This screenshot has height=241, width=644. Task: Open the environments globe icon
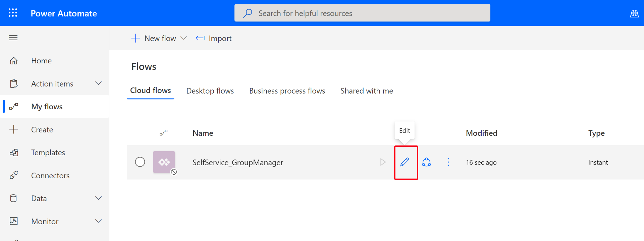pos(634,13)
